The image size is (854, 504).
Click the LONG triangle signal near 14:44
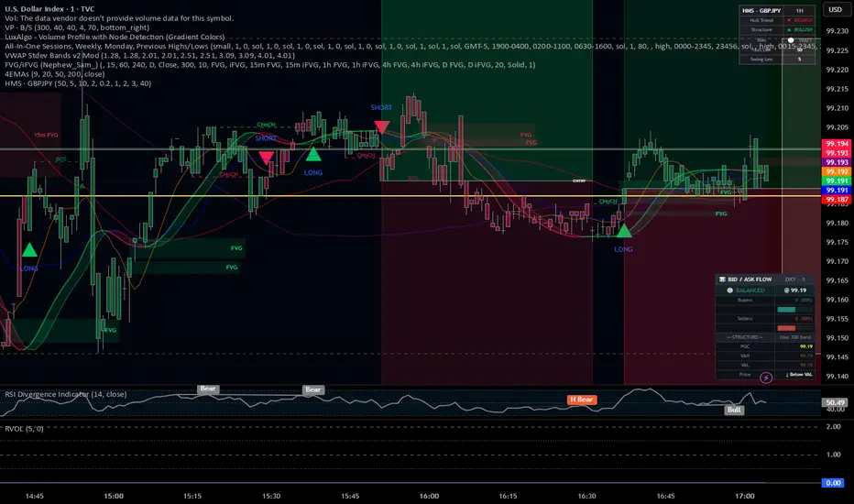[29, 250]
